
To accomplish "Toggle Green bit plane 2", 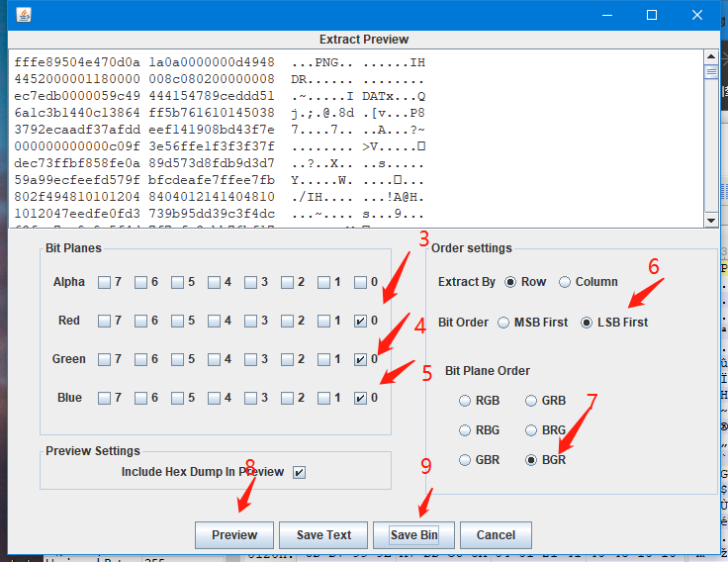I will [288, 359].
